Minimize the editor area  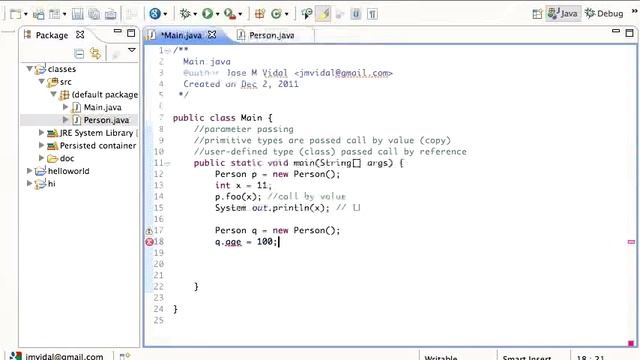[x=616, y=31]
